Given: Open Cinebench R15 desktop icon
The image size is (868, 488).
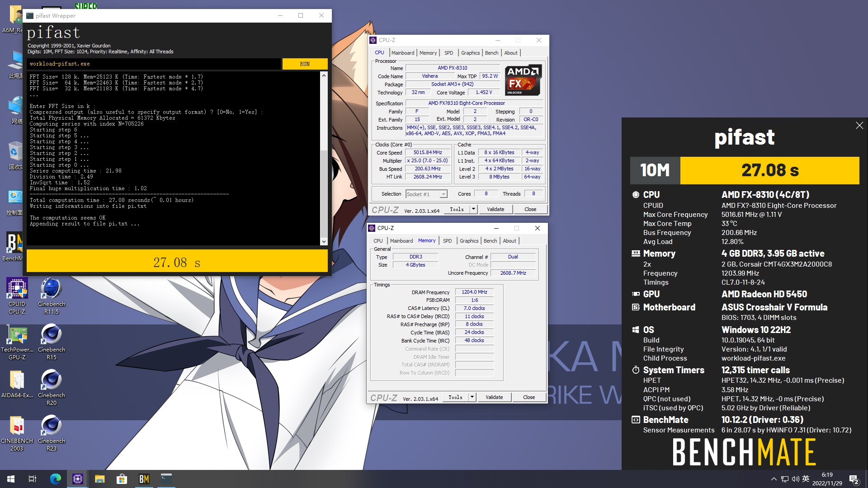Looking at the screenshot, I should pyautogui.click(x=51, y=342).
